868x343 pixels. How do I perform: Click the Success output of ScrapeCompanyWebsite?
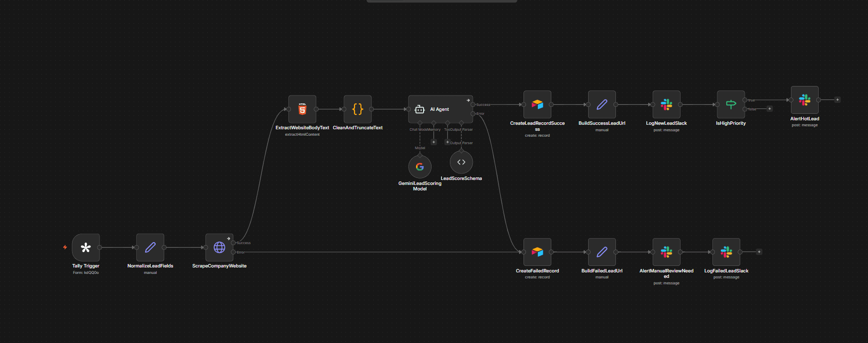(x=233, y=243)
